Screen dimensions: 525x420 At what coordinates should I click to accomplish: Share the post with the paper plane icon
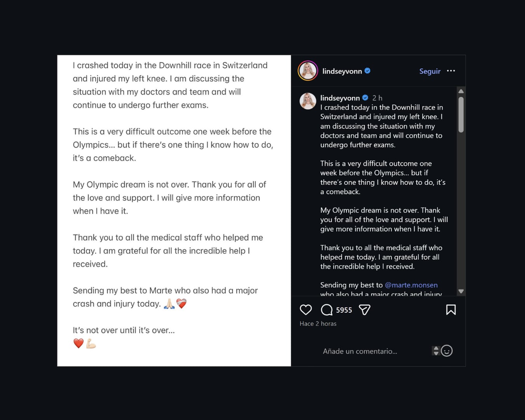[x=364, y=310]
